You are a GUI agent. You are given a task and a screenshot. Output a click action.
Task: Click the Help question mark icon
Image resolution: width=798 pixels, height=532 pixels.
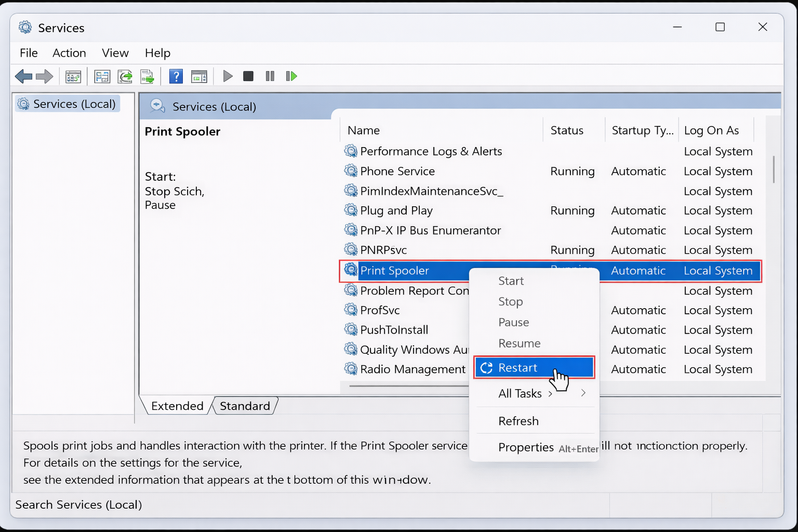pos(176,76)
